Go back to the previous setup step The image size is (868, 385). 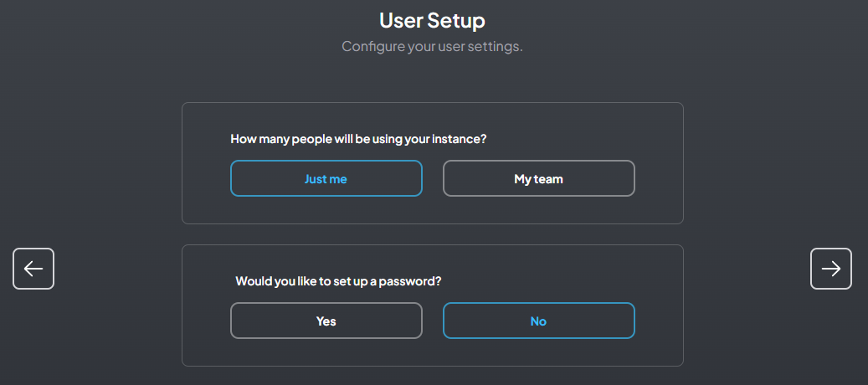pyautogui.click(x=33, y=269)
